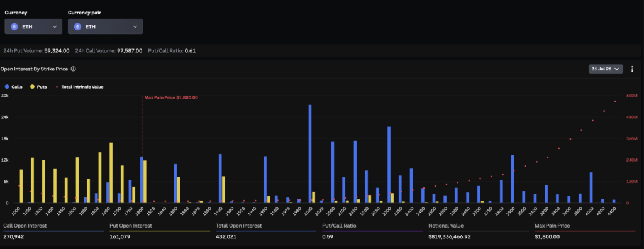
Task: Open the Currency ETH dropdown
Action: 33,26
